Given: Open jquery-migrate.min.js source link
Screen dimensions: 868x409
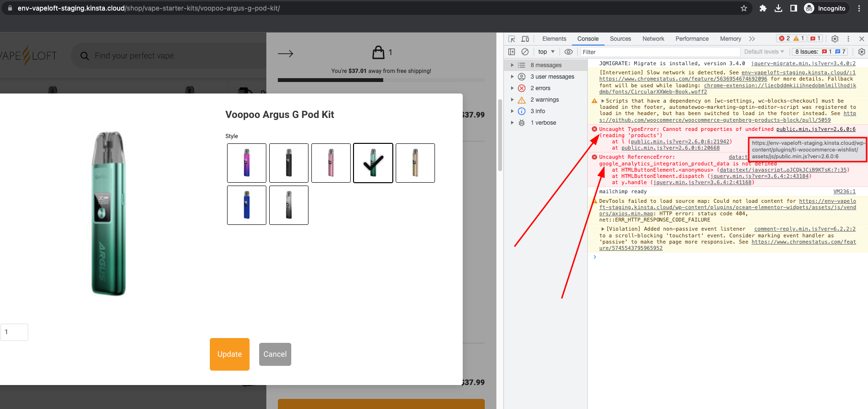Looking at the screenshot, I should point(803,63).
